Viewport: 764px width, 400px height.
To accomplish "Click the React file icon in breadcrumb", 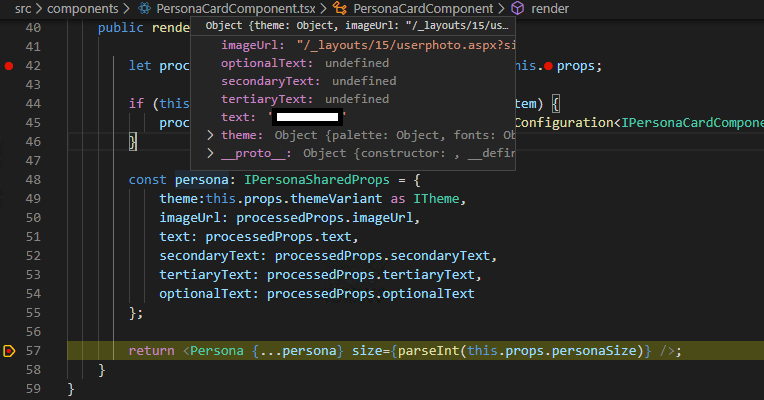I will tap(144, 8).
